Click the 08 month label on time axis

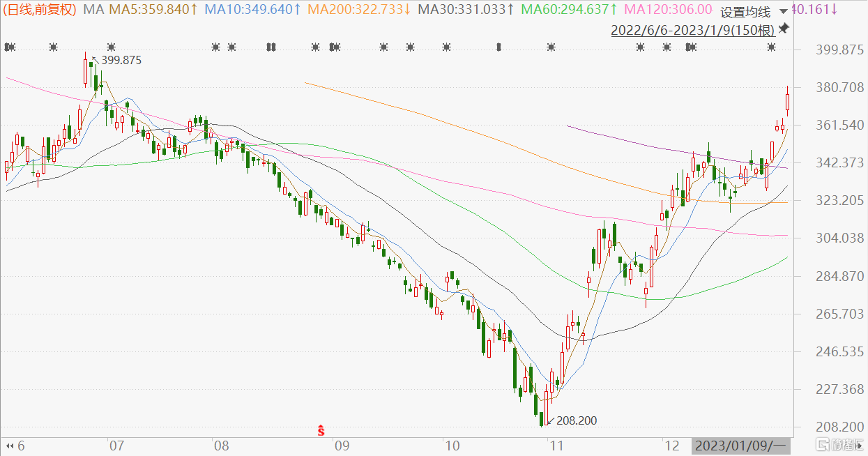coord(222,446)
